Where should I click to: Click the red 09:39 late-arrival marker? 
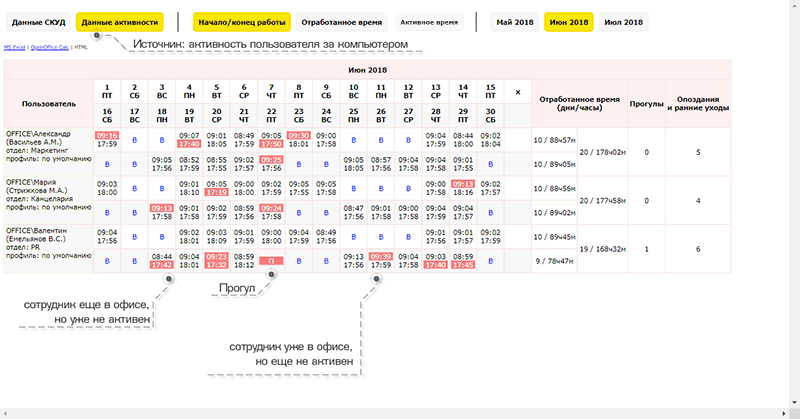tap(380, 256)
